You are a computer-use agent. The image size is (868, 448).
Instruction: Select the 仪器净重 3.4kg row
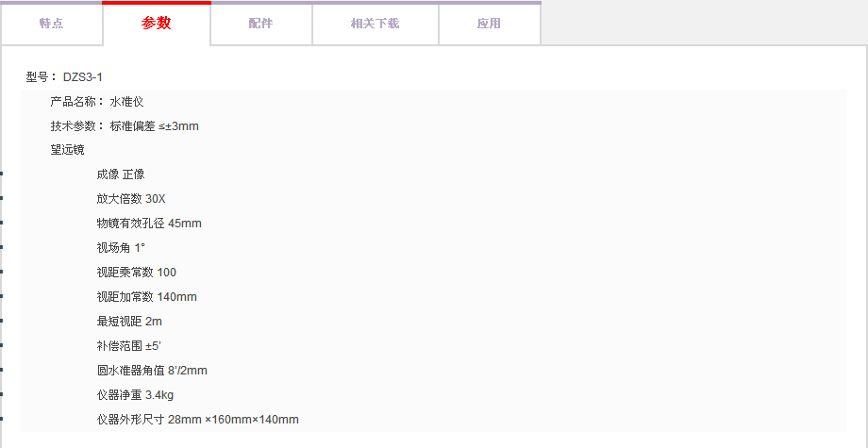134,395
